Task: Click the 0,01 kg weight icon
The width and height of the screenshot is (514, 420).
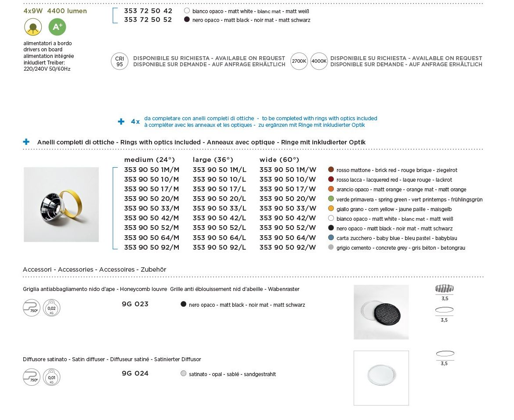Action: [51, 377]
